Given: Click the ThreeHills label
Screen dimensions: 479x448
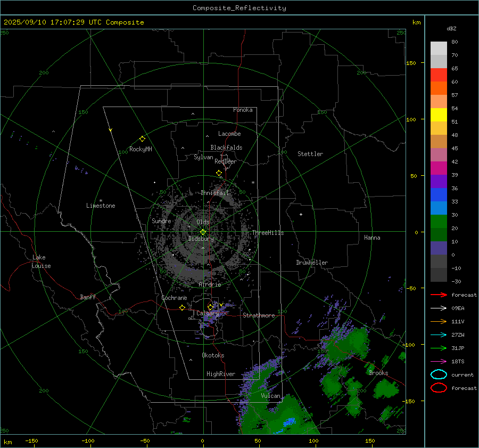Looking at the screenshot, I should click(268, 233).
